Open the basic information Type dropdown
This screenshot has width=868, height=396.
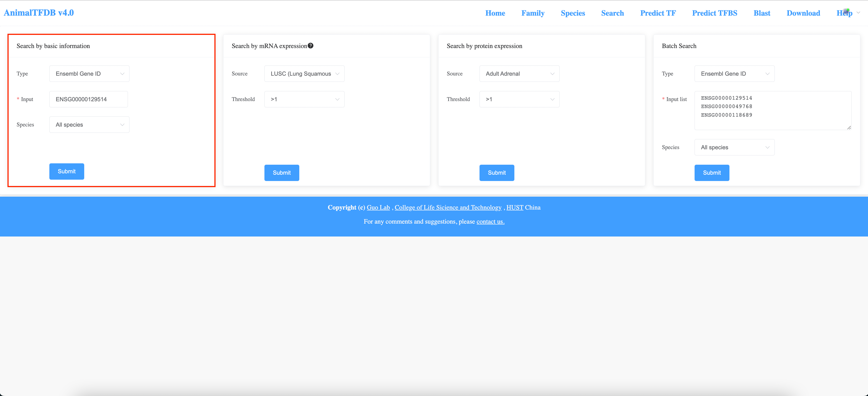(x=89, y=74)
